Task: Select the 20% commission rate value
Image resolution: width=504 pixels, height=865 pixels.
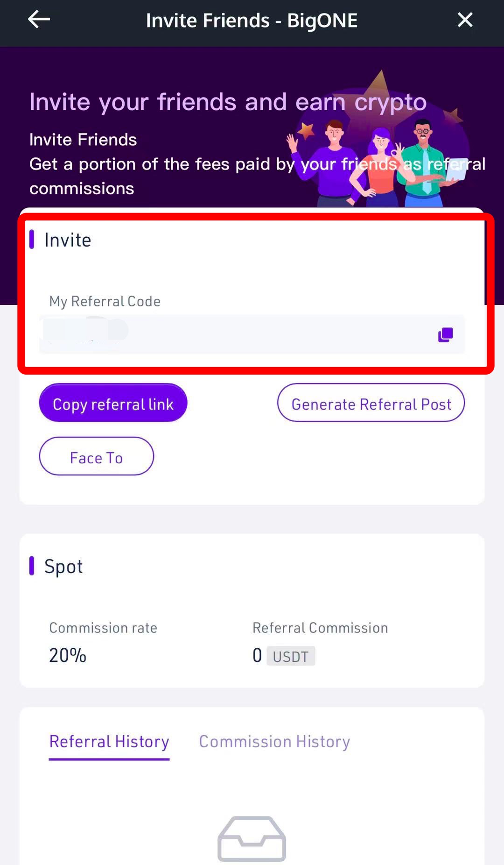Action: 68,655
